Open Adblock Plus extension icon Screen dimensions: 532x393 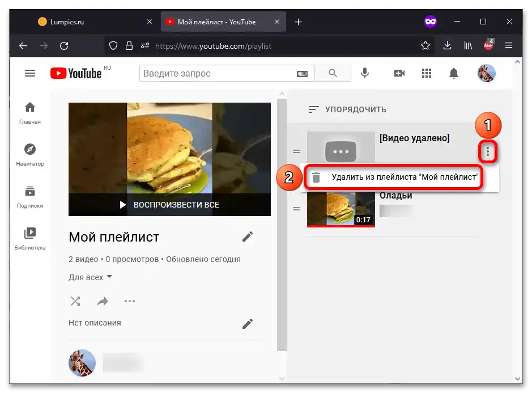tap(488, 44)
